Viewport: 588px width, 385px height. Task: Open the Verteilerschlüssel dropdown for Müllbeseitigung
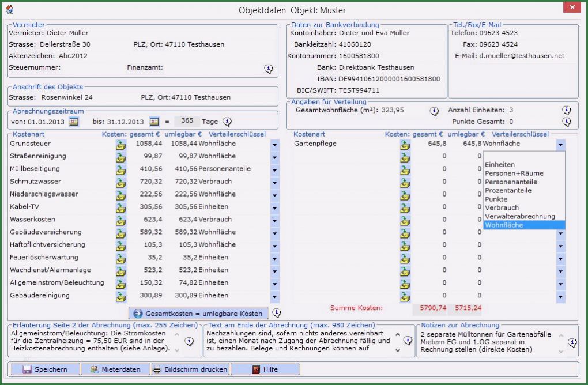274,169
